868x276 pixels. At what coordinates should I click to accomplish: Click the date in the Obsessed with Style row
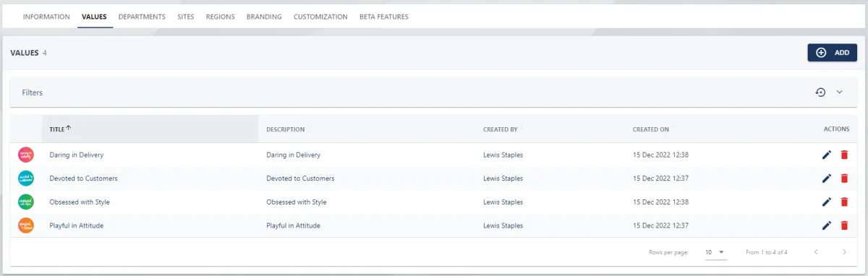[660, 202]
